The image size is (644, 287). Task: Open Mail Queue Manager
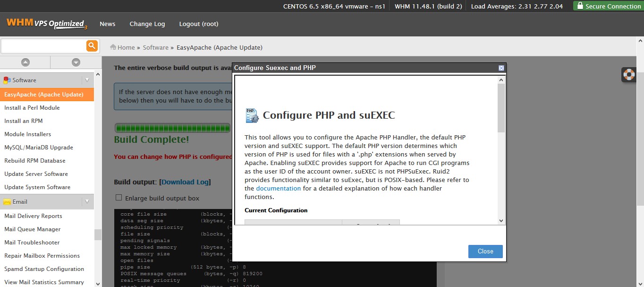coord(33,229)
